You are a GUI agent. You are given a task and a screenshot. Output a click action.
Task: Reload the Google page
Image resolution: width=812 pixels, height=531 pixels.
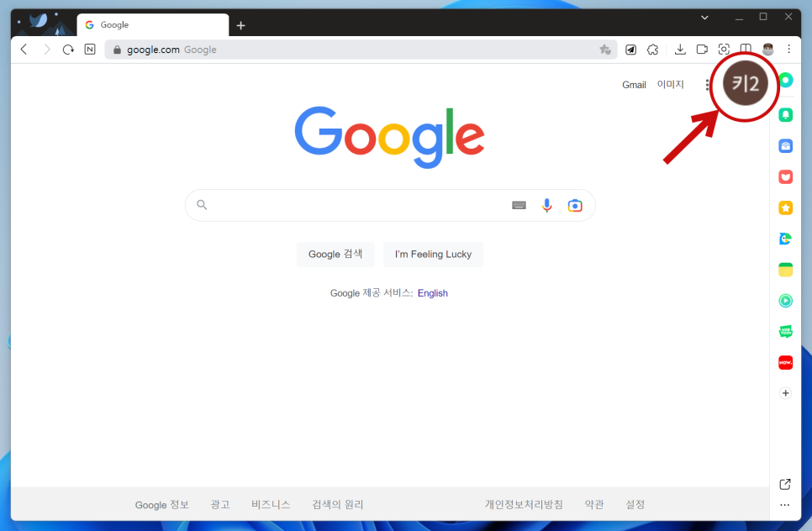[68, 50]
